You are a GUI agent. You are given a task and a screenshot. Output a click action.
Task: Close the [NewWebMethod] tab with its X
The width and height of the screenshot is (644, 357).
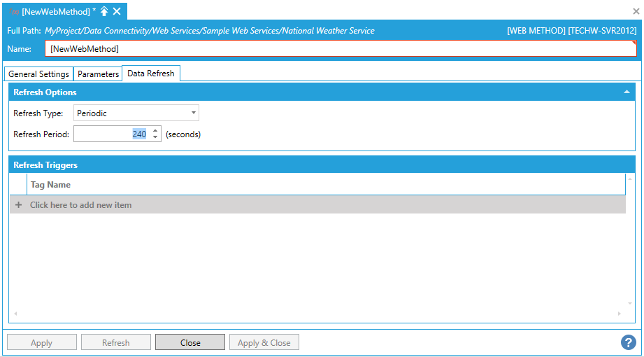pos(117,11)
